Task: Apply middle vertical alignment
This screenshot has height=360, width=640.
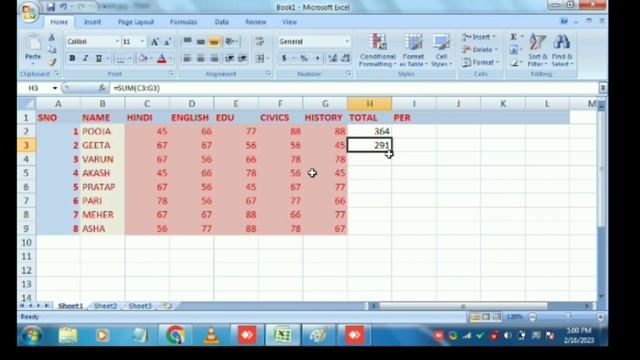Action: tap(200, 41)
